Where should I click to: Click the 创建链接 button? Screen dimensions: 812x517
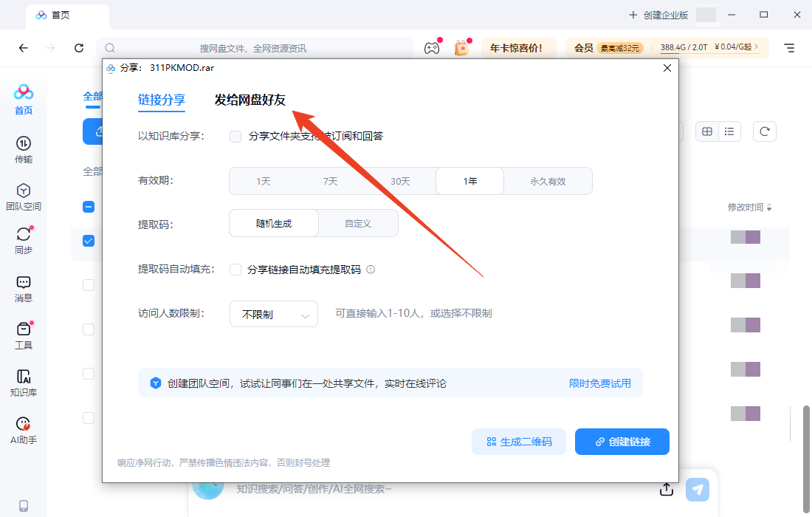tap(622, 441)
